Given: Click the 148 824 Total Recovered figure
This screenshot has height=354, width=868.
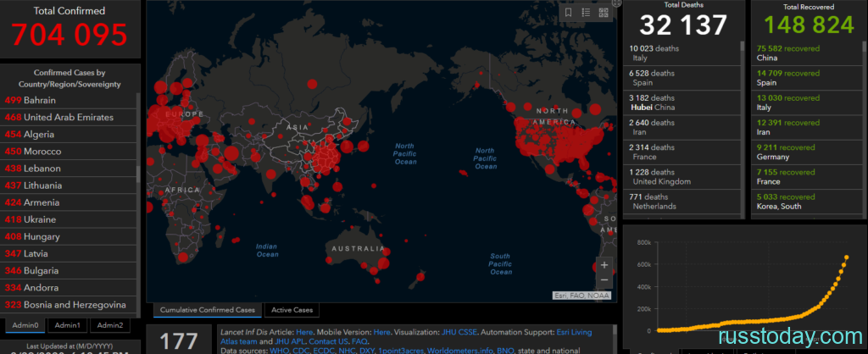Looking at the screenshot, I should pyautogui.click(x=809, y=25).
